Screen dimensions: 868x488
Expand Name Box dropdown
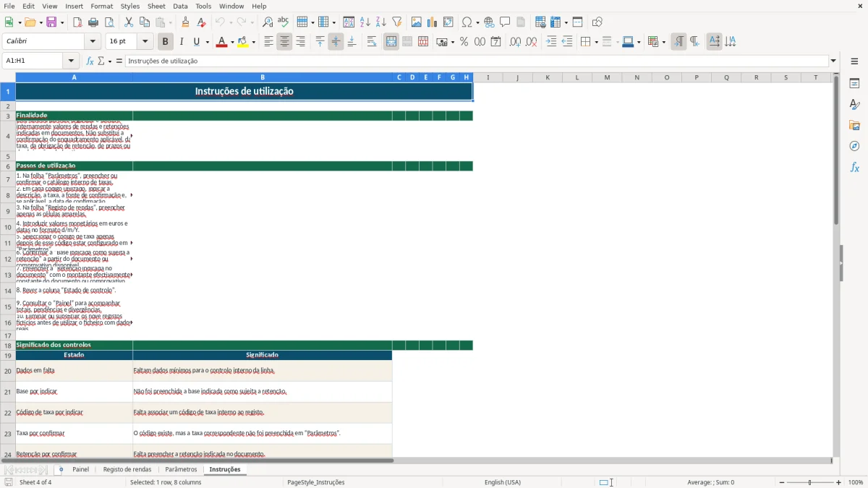click(71, 61)
